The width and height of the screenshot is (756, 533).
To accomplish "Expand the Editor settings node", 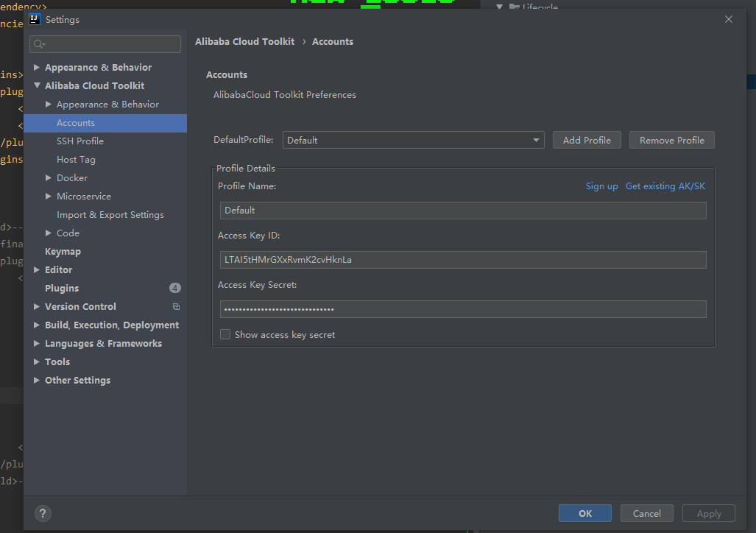I will pyautogui.click(x=37, y=270).
